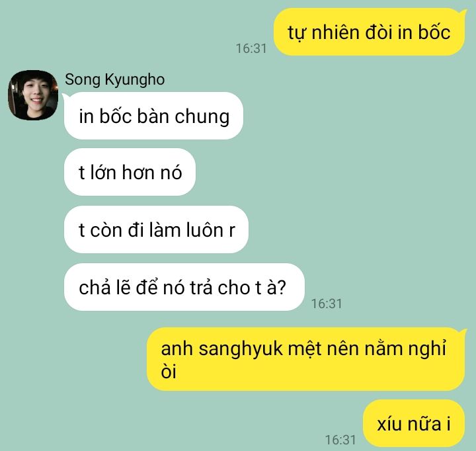
Task: Click the 16:31 timestamp beside "xíu nữa i"
Action: click(340, 440)
